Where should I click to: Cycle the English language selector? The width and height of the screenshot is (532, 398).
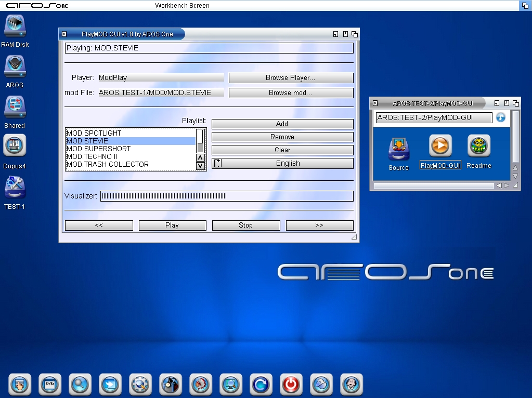pyautogui.click(x=282, y=163)
